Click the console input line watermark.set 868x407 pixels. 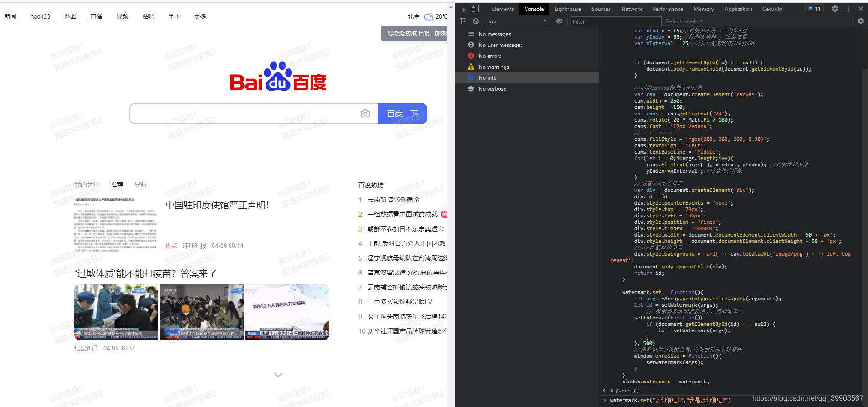click(x=670, y=400)
